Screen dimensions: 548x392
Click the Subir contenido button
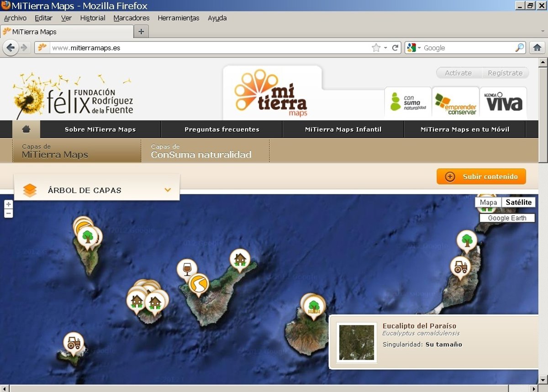(x=481, y=177)
